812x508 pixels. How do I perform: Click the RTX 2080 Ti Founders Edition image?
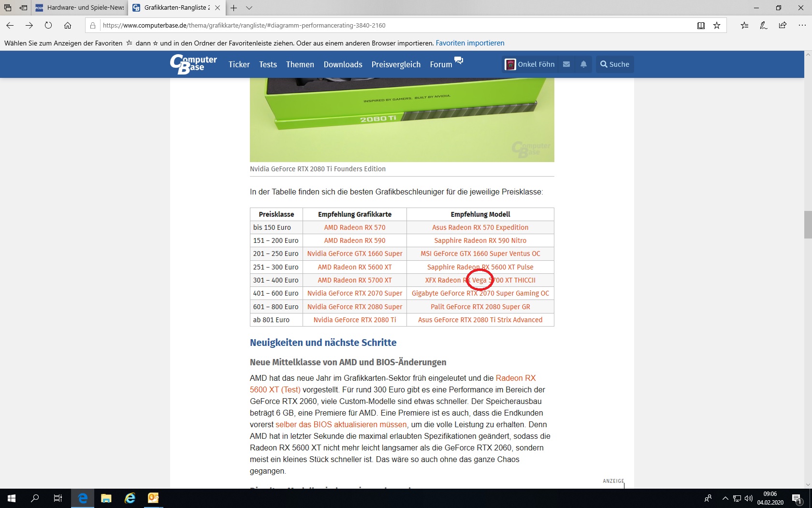[x=402, y=120]
